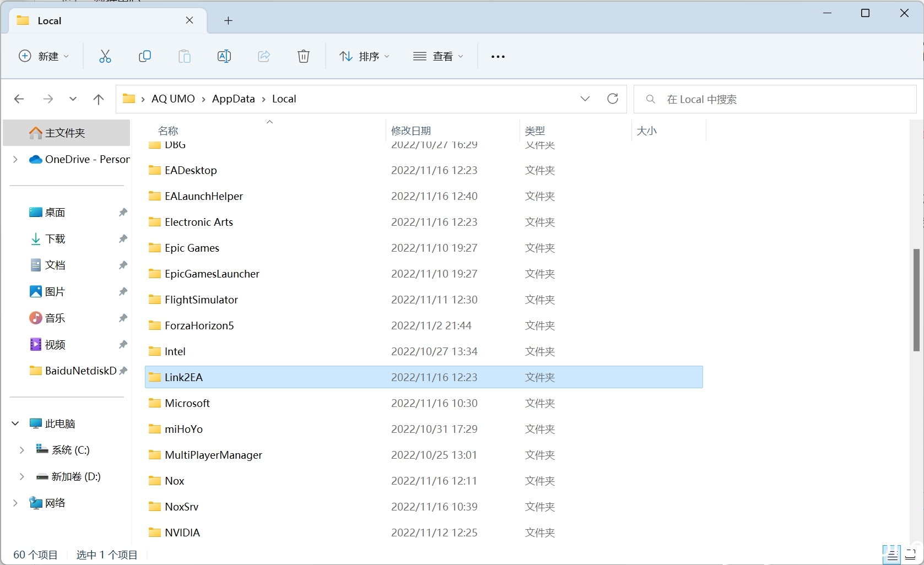The width and height of the screenshot is (924, 565).
Task: Click the Share icon in toolbar
Action: click(x=264, y=56)
